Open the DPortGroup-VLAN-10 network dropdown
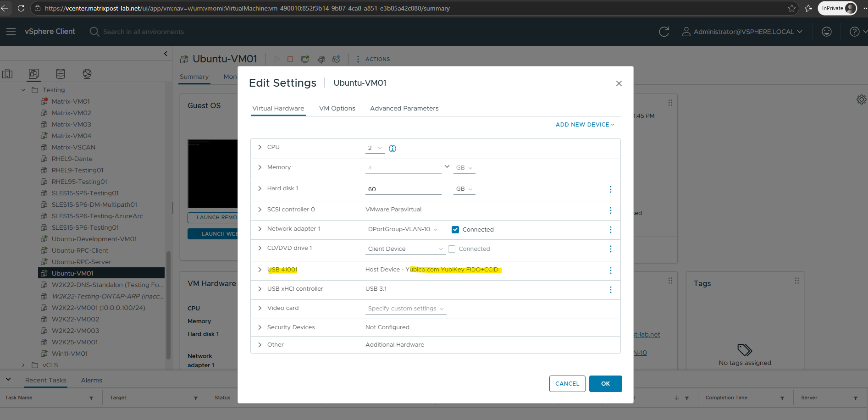Viewport: 868px width, 420px height. click(x=403, y=229)
